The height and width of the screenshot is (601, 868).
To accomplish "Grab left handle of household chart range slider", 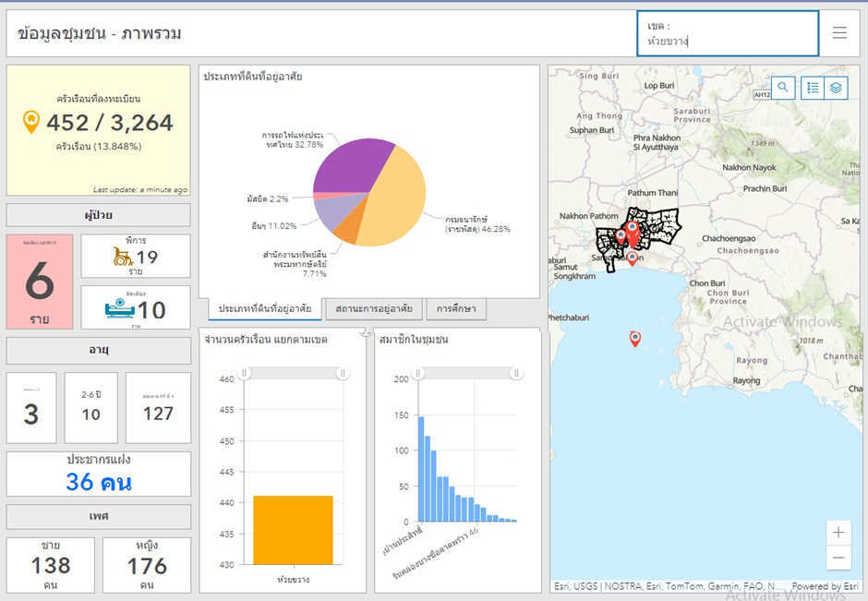I will (x=245, y=373).
